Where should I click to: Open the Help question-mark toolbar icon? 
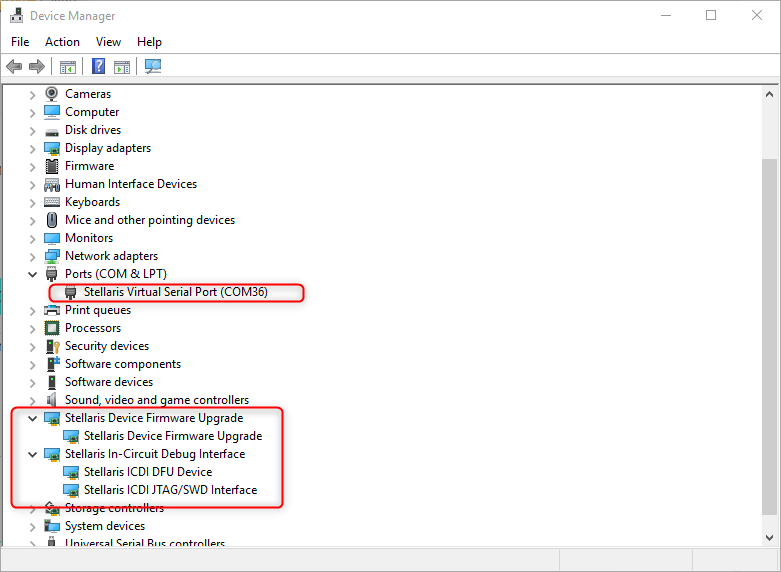tap(99, 66)
